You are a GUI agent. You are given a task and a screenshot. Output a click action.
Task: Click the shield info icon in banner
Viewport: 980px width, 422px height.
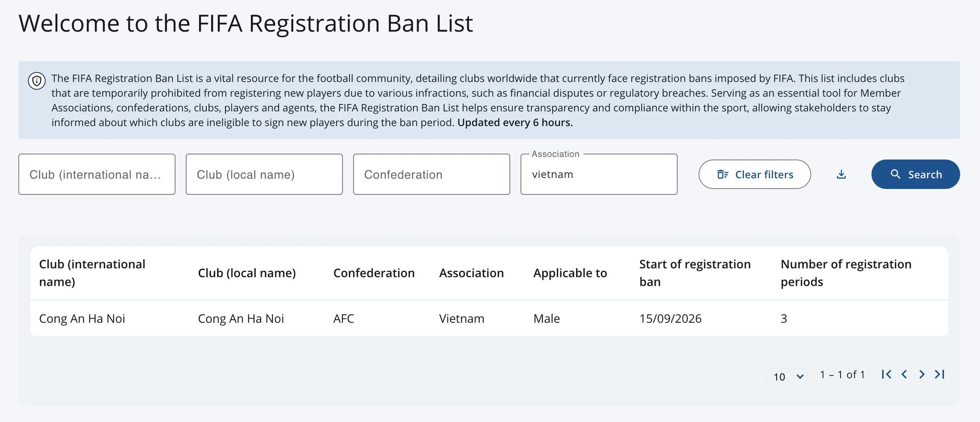coord(37,81)
